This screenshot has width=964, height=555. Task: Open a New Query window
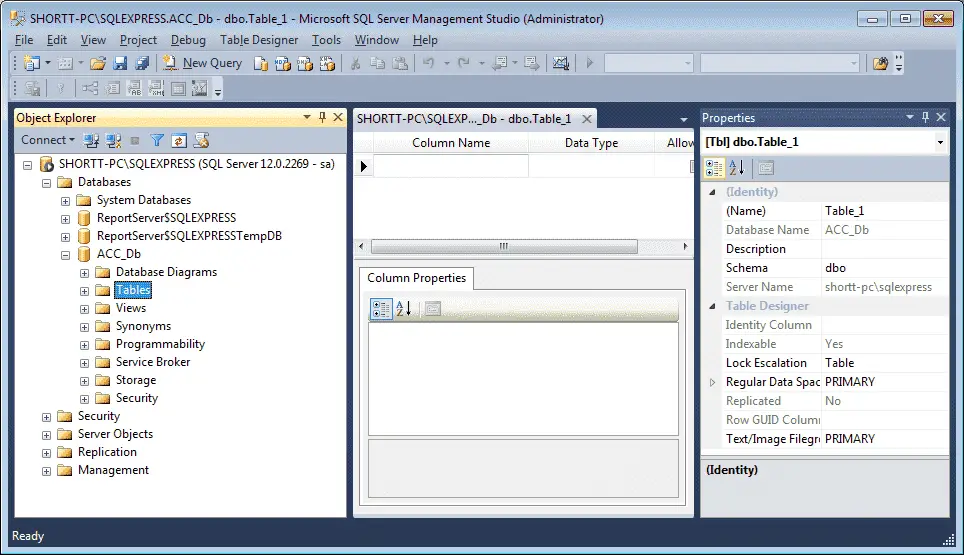pos(202,63)
